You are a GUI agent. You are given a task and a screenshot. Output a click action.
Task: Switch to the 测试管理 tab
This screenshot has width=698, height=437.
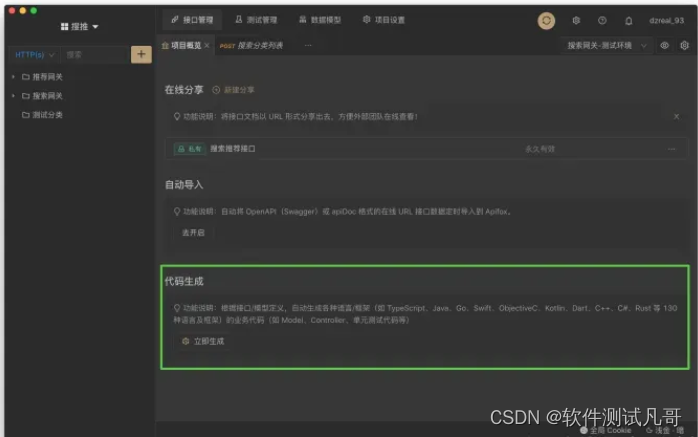pyautogui.click(x=256, y=19)
